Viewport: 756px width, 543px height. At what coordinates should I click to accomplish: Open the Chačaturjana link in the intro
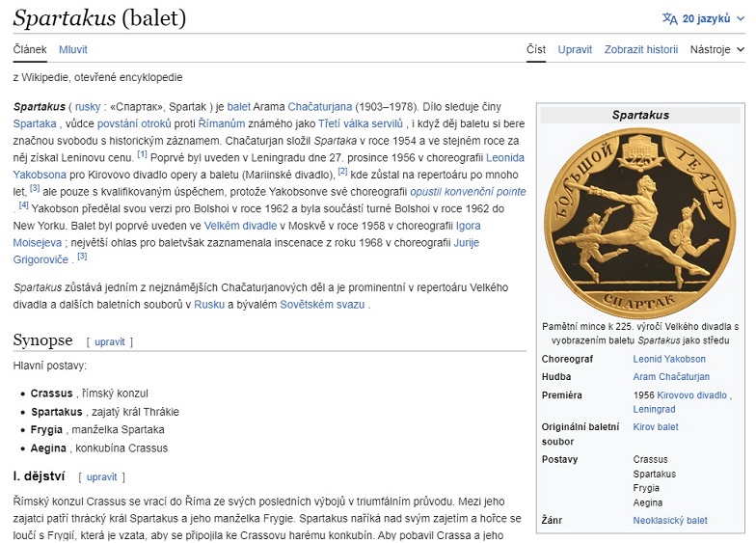(x=320, y=106)
